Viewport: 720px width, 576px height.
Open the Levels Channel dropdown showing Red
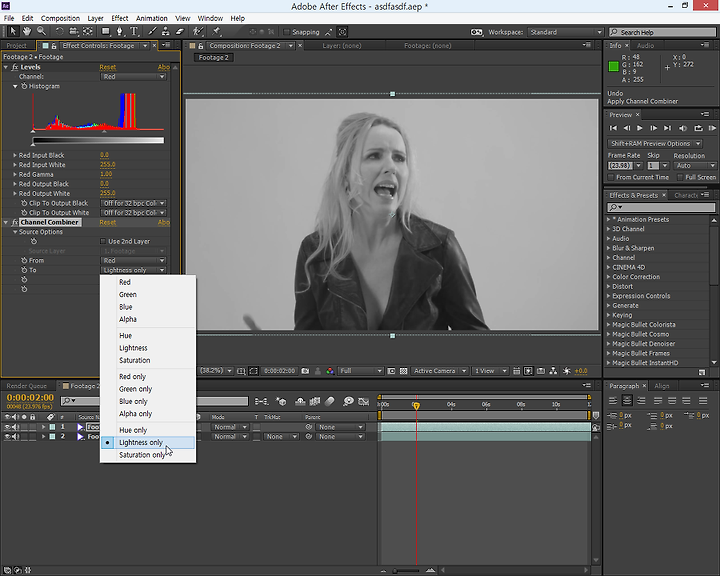click(133, 77)
